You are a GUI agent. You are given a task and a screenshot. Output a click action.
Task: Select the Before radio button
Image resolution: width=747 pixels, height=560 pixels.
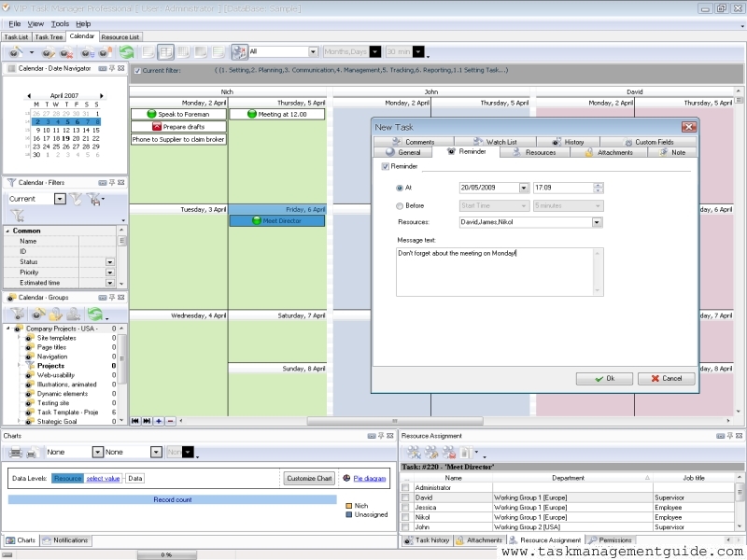coord(400,206)
